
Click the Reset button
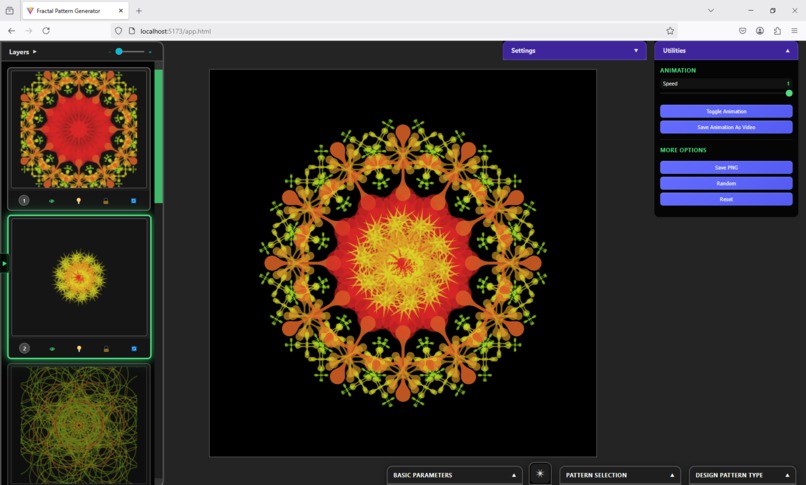point(726,199)
